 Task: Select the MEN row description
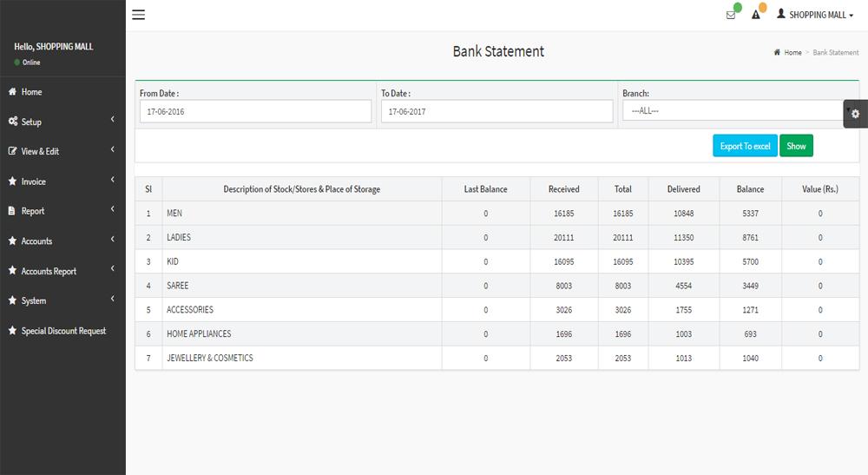coord(174,213)
